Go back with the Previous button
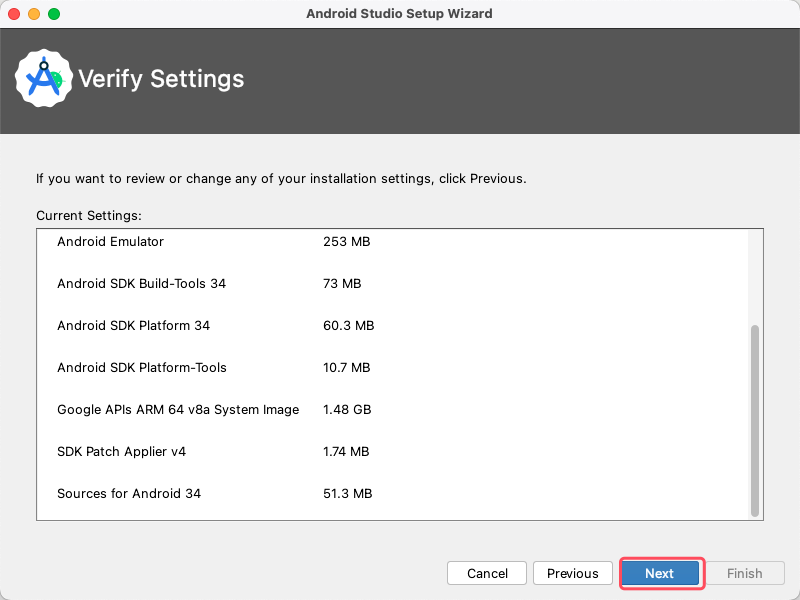This screenshot has width=800, height=600. [572, 573]
